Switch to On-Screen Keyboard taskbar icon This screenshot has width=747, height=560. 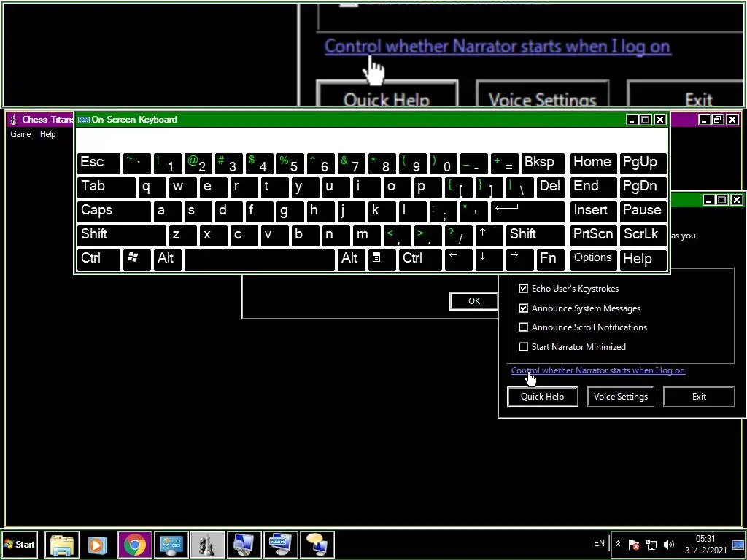point(281,544)
